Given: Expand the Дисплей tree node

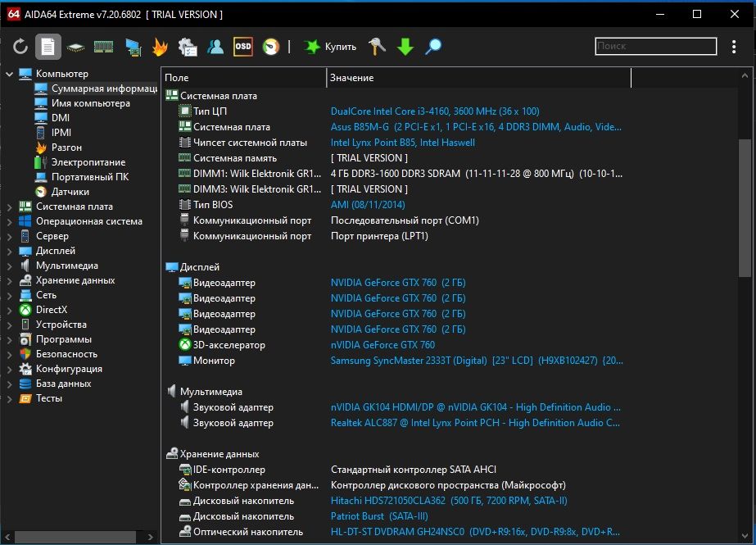Looking at the screenshot, I should click(x=9, y=252).
